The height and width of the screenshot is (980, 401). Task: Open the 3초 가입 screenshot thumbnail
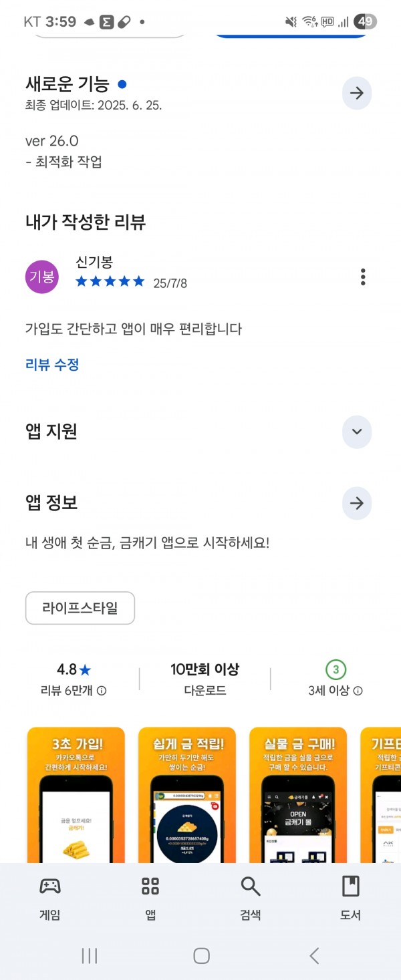point(76,795)
